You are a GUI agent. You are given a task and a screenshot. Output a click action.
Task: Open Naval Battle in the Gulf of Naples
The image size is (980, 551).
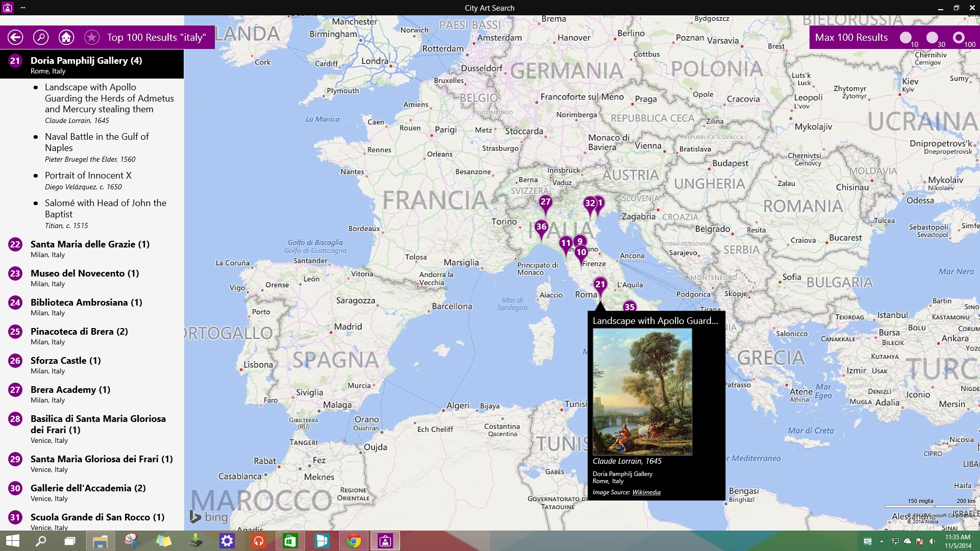click(97, 147)
